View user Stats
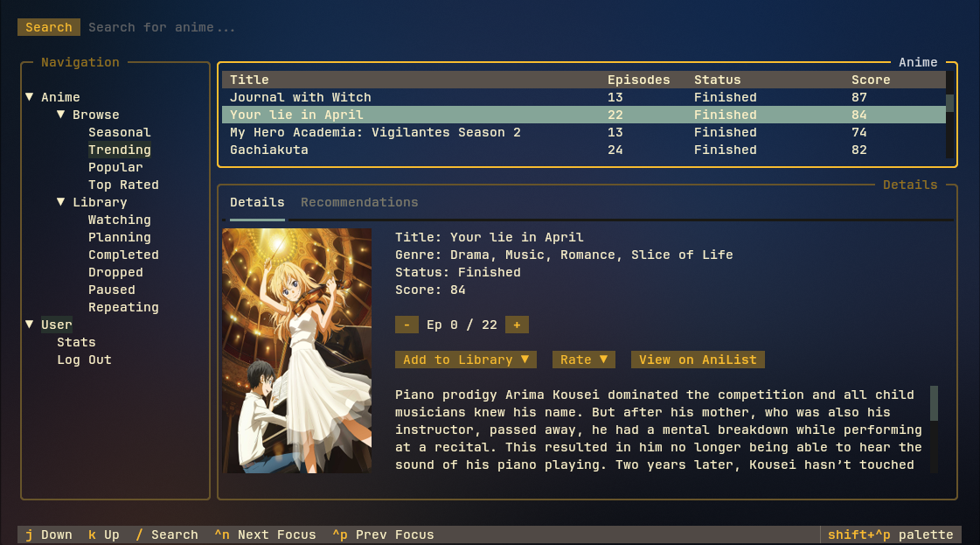Viewport: 980px width, 545px height. [x=76, y=342]
